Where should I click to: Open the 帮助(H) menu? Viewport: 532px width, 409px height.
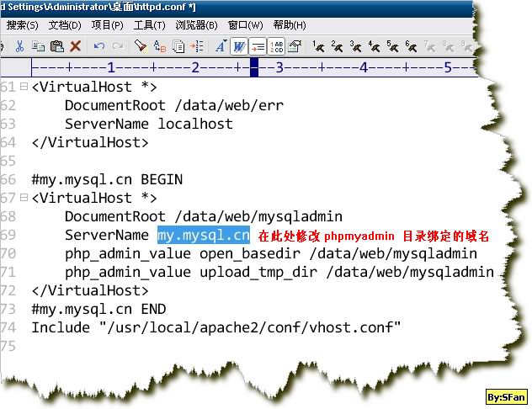(290, 24)
